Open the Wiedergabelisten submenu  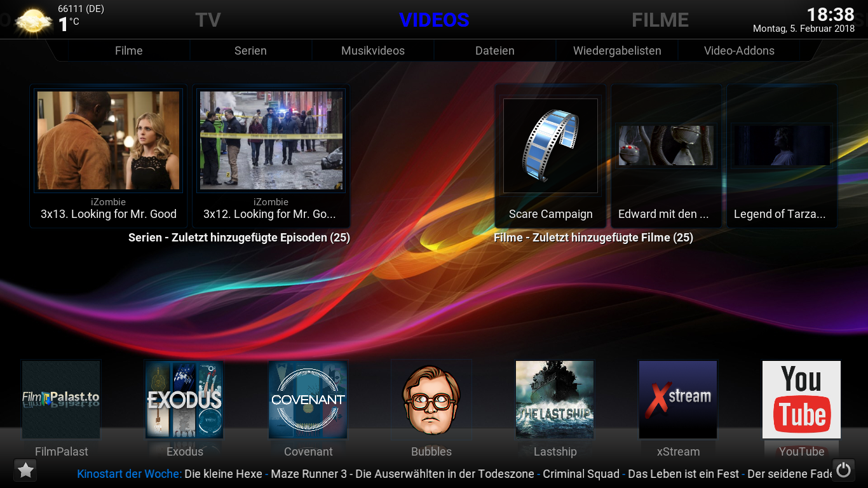(617, 51)
